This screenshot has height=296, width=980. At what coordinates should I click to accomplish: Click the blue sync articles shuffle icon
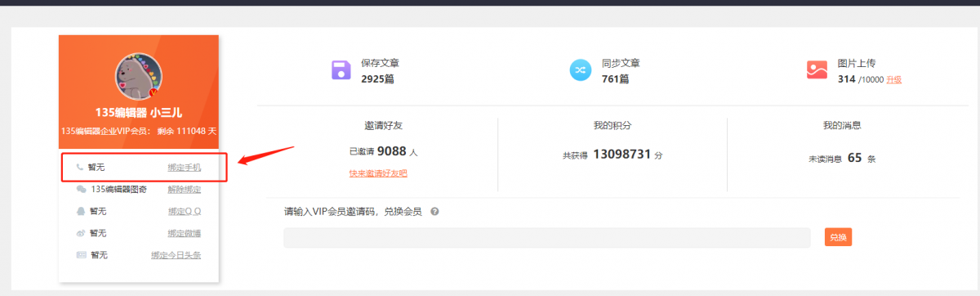point(580,70)
